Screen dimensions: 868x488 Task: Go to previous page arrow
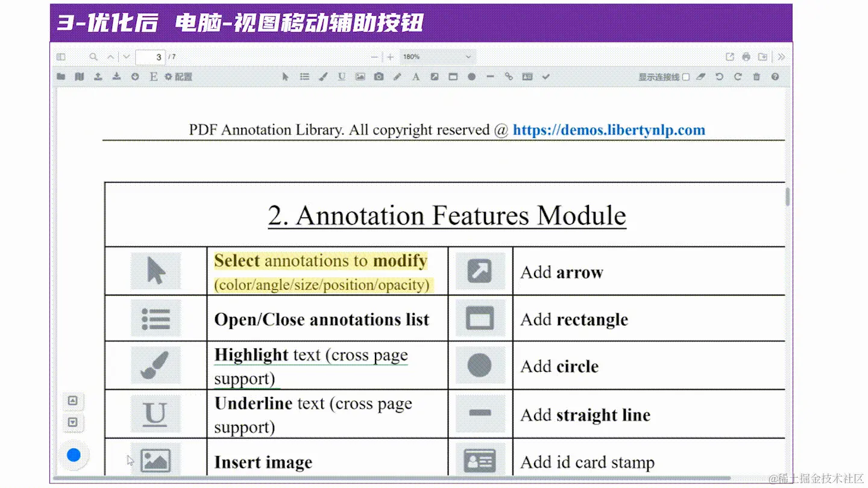point(111,57)
